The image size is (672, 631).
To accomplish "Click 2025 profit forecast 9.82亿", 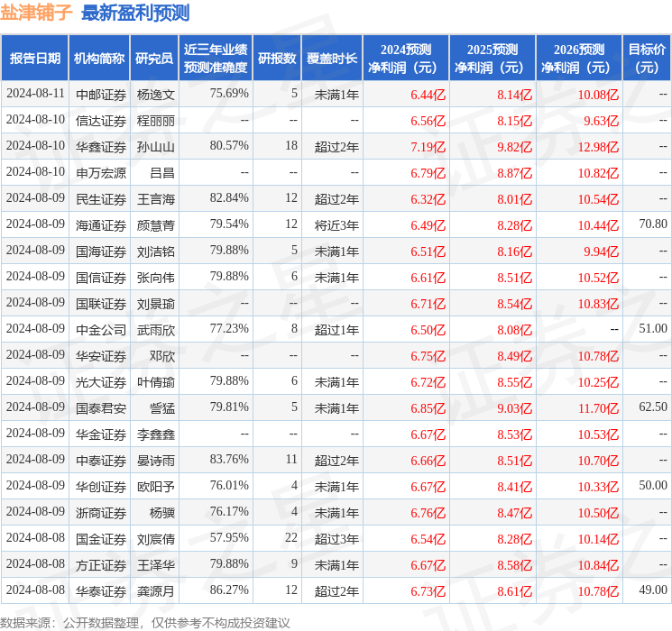I will click(514, 147).
